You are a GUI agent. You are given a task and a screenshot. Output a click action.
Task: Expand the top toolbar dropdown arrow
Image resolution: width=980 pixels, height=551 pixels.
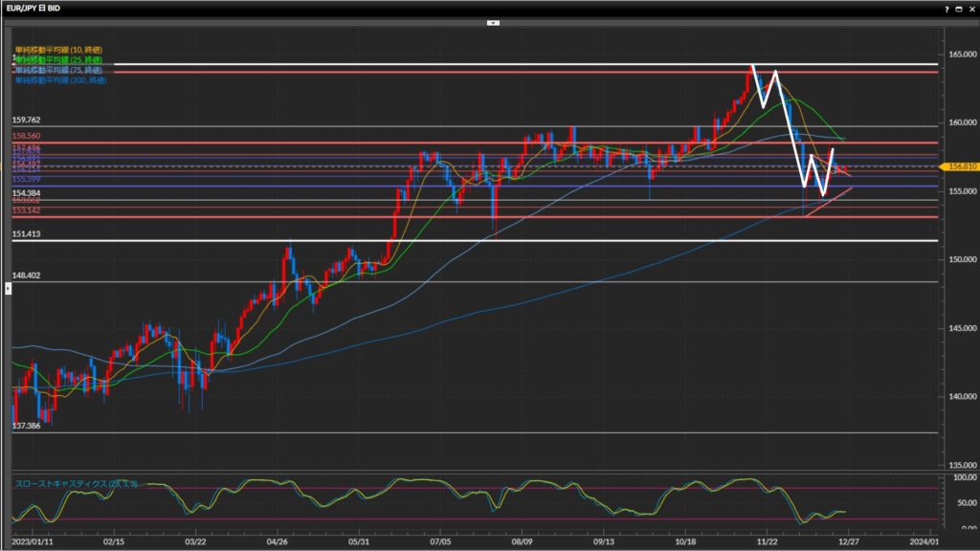[x=493, y=21]
